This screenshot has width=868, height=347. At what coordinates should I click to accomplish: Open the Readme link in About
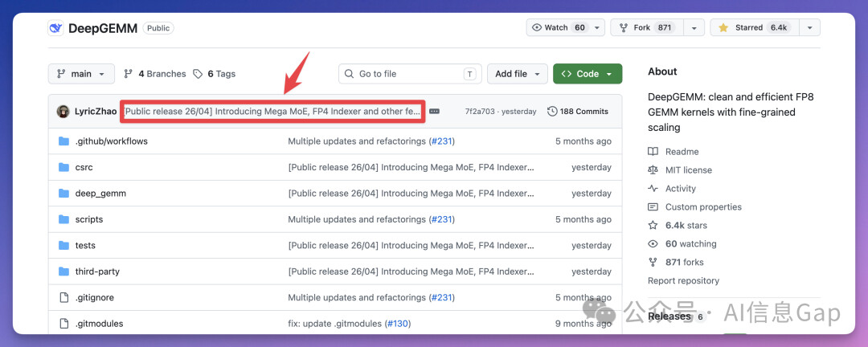point(682,152)
